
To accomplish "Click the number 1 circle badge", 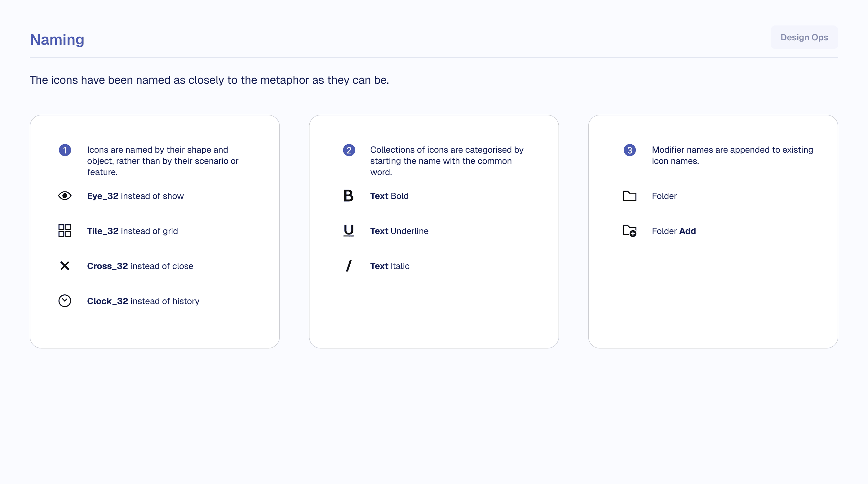I will point(65,150).
